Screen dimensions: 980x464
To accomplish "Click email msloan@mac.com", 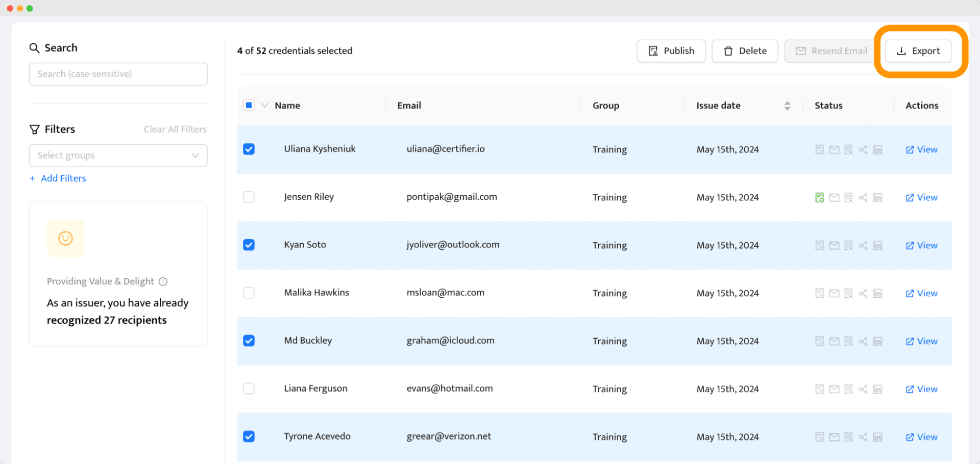I will point(446,293).
